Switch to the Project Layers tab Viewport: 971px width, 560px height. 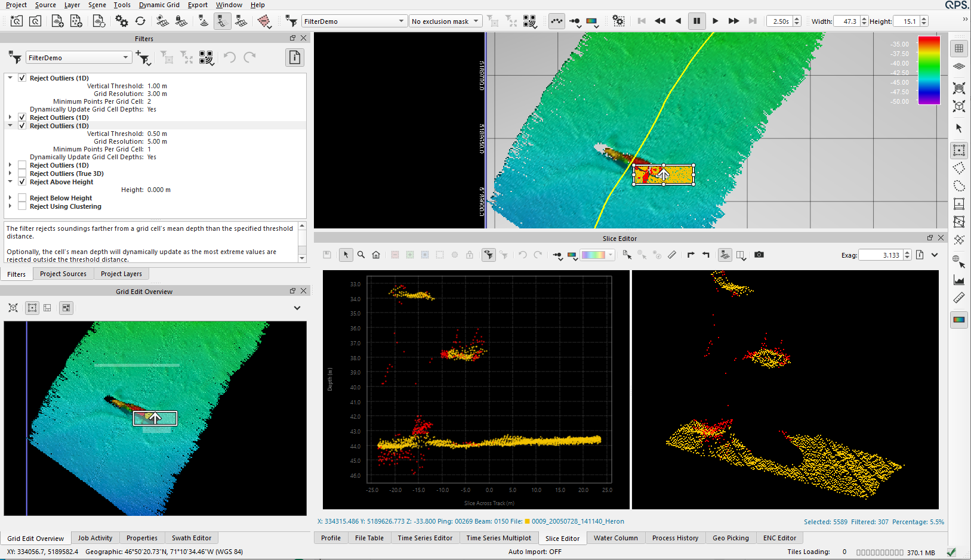click(x=121, y=274)
